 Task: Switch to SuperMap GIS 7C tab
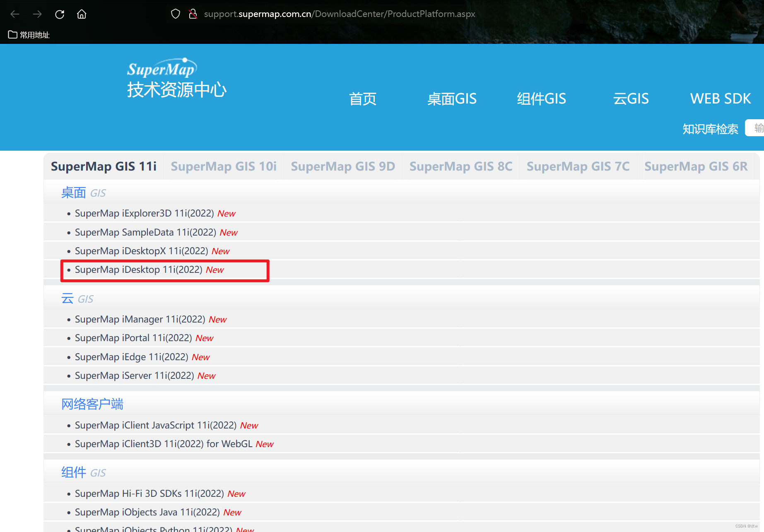(x=578, y=166)
